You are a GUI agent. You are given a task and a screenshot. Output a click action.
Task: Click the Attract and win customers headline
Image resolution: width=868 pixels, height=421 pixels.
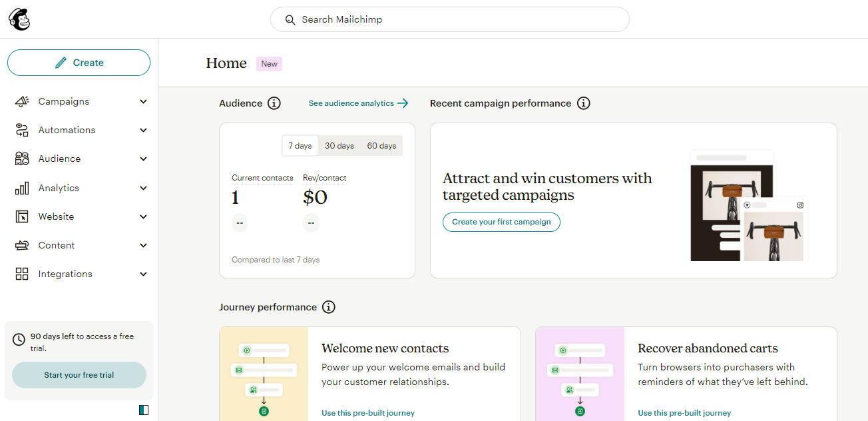click(547, 187)
